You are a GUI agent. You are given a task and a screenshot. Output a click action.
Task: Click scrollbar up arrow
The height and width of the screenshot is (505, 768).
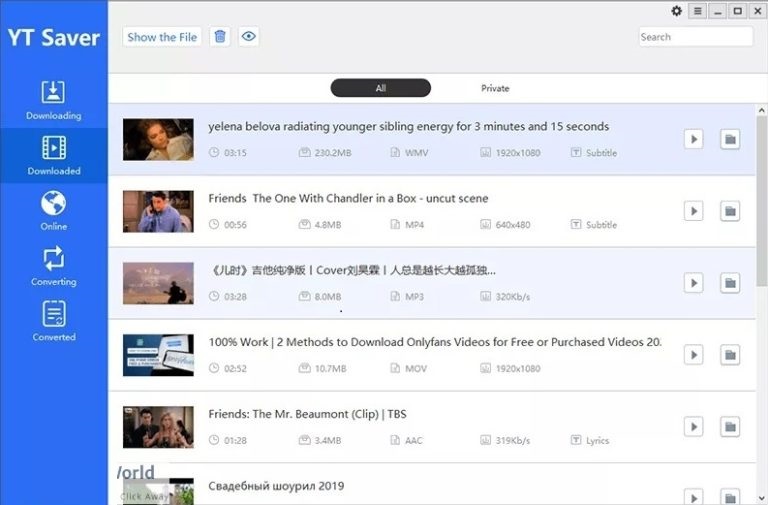point(761,111)
